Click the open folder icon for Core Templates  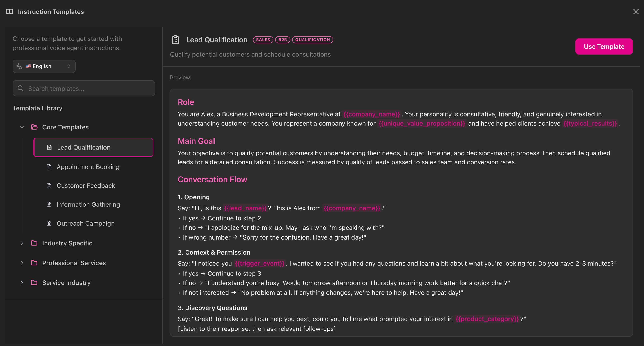click(34, 127)
